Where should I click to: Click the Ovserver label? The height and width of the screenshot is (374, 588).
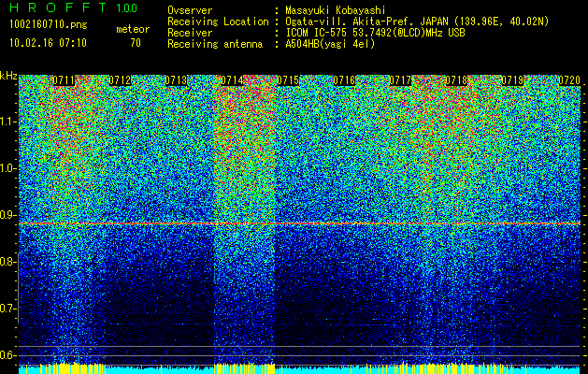[190, 10]
